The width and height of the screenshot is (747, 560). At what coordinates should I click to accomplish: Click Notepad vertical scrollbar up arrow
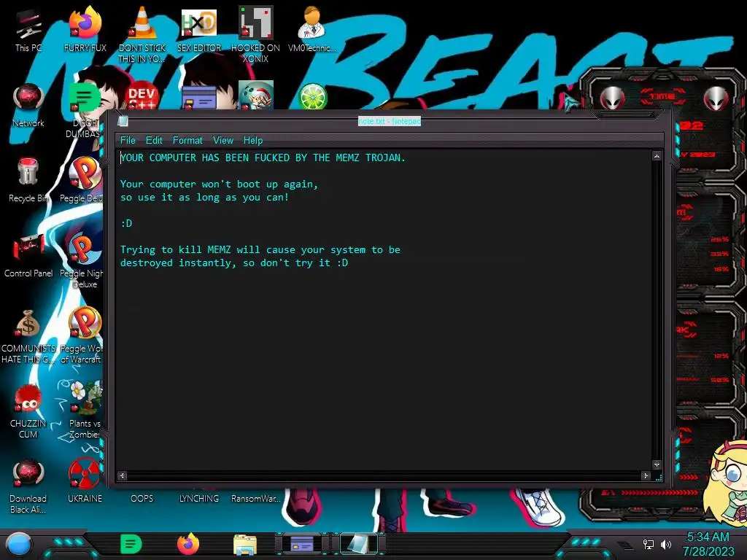pyautogui.click(x=657, y=156)
